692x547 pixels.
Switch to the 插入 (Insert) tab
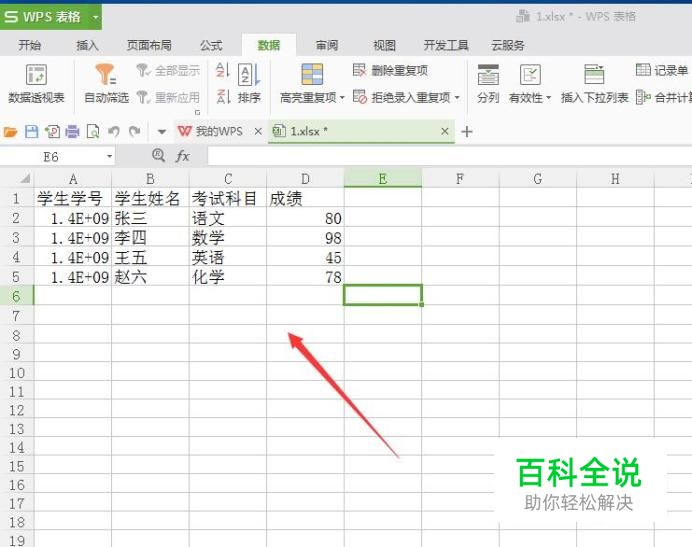coord(87,45)
